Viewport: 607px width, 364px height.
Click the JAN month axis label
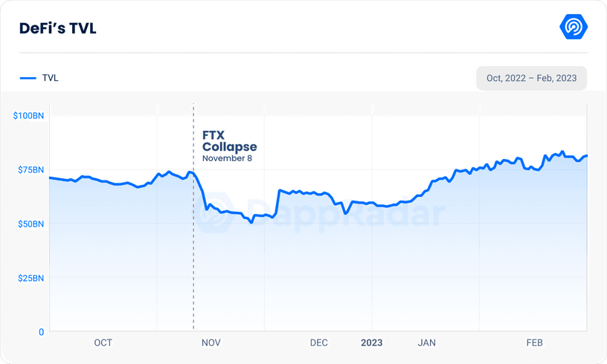click(x=426, y=342)
